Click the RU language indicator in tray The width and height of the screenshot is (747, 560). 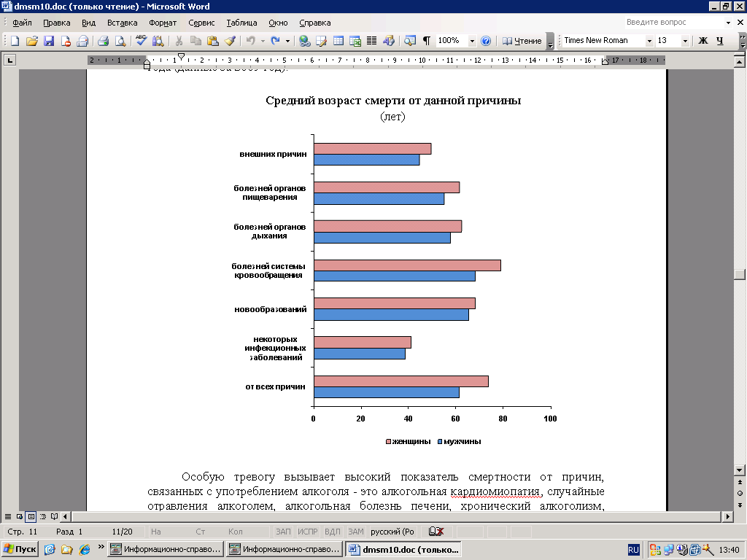(633, 550)
